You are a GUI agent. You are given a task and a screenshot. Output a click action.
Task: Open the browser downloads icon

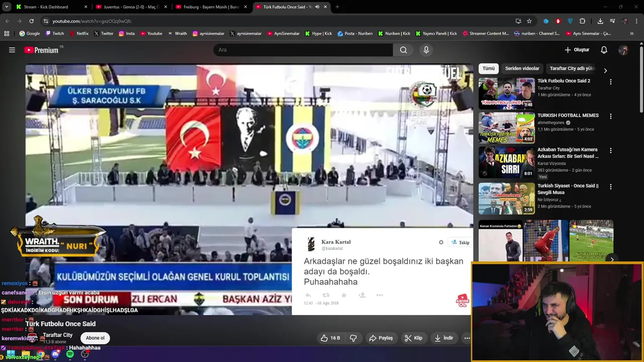(x=600, y=21)
